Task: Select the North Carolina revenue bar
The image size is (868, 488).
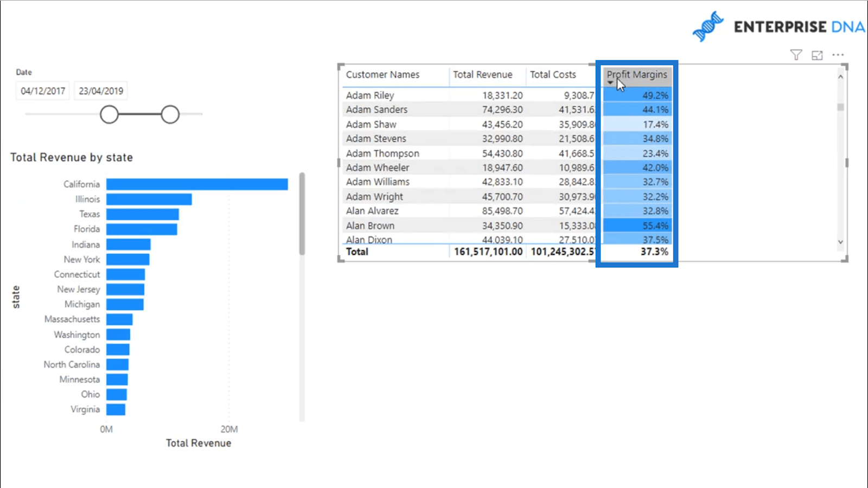Action: coord(118,364)
